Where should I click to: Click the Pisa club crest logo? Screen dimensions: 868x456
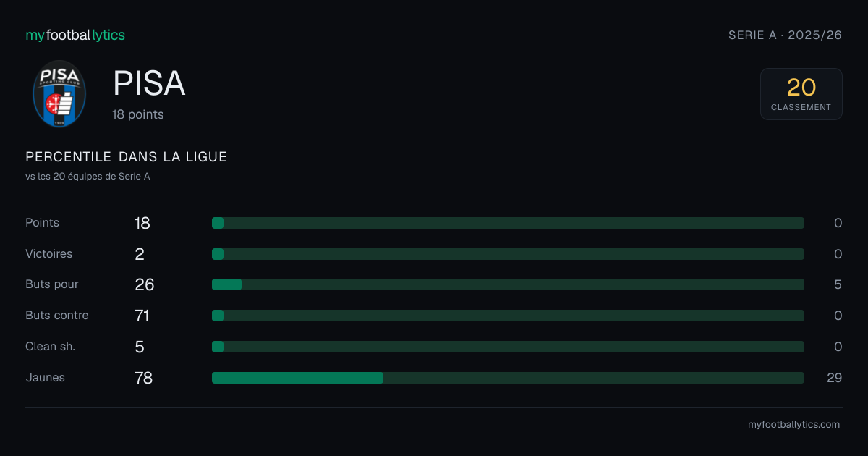tap(59, 94)
